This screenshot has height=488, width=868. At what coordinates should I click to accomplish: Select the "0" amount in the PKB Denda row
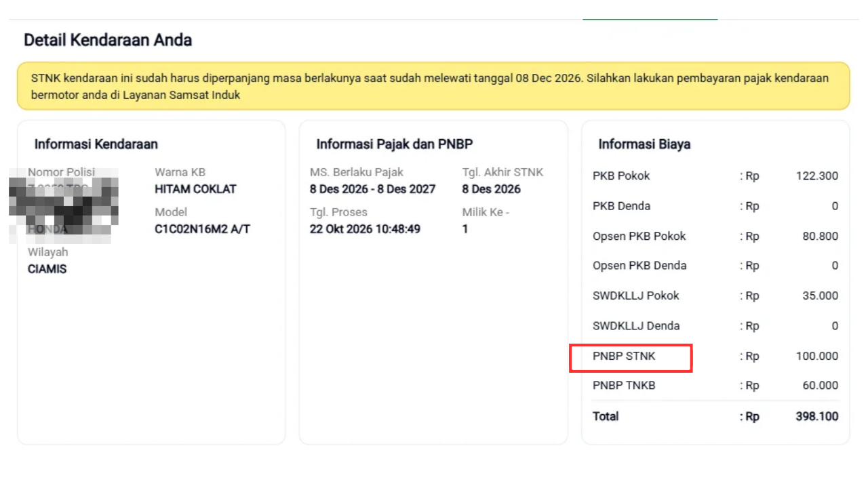[835, 206]
